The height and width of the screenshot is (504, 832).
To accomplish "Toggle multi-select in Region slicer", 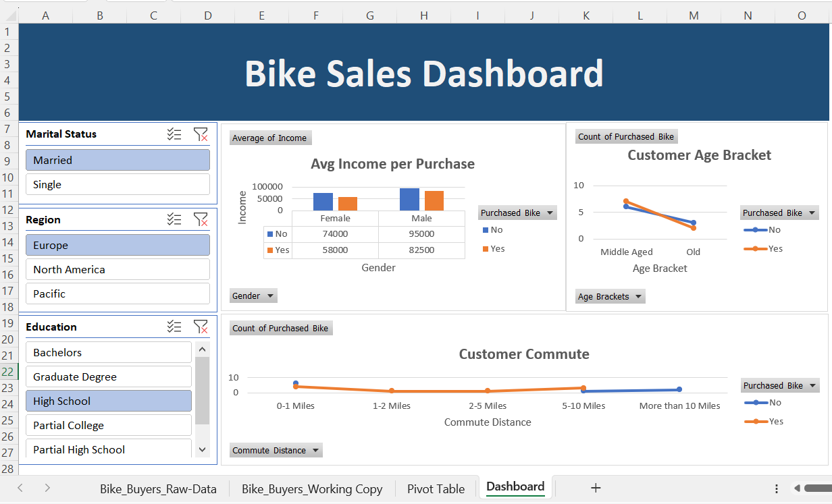I will [x=174, y=219].
